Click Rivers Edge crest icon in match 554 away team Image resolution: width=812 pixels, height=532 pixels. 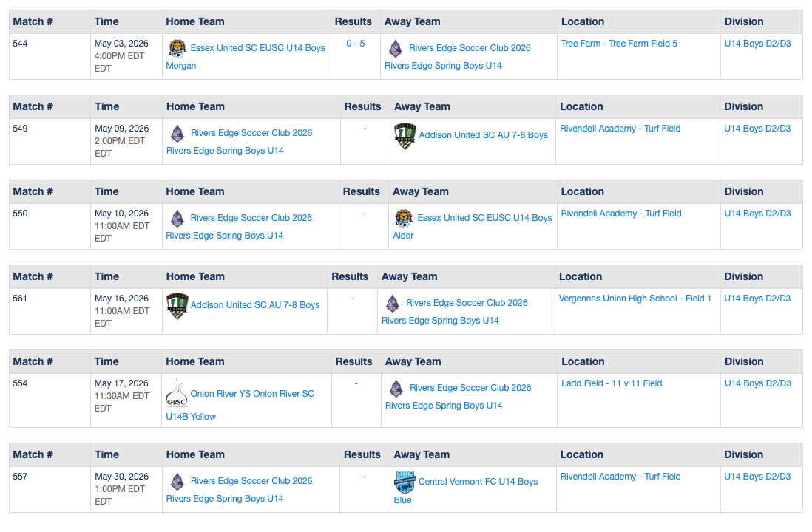point(396,388)
